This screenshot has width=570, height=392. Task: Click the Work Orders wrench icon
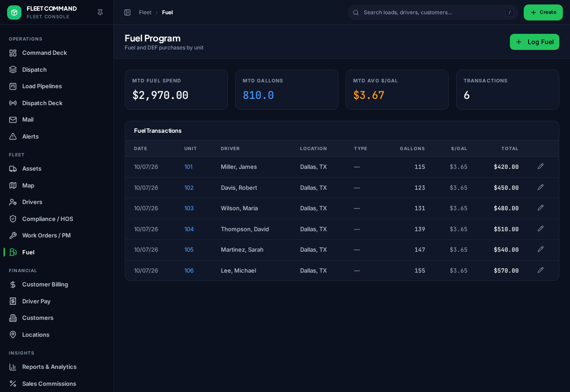click(x=13, y=236)
